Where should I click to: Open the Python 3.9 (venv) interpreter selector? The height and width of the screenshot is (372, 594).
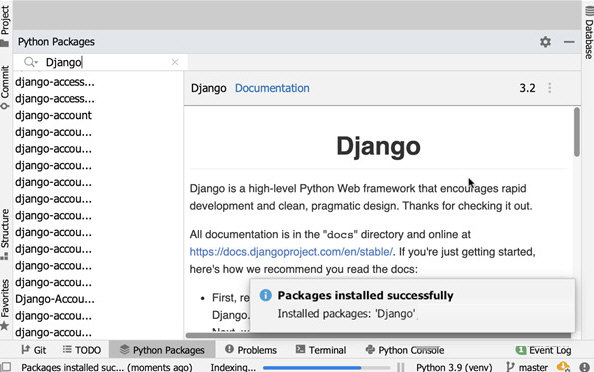[x=454, y=367]
